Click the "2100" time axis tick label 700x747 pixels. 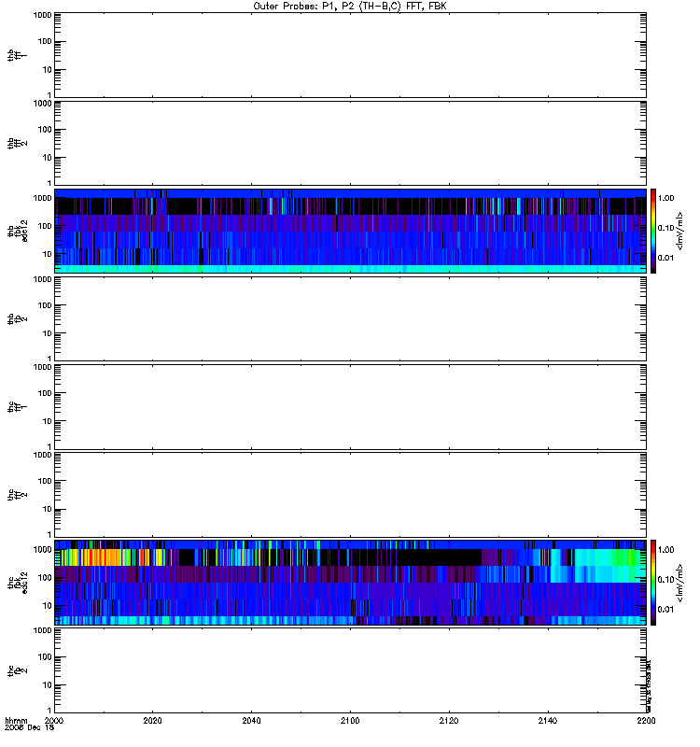(x=350, y=721)
